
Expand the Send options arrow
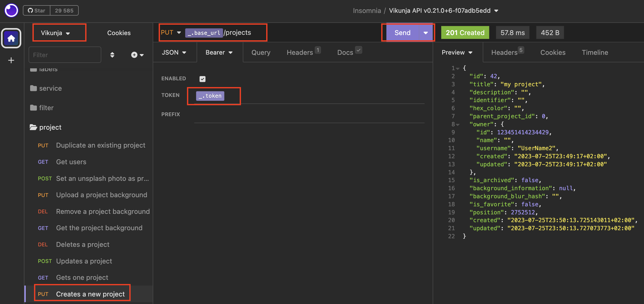[426, 33]
